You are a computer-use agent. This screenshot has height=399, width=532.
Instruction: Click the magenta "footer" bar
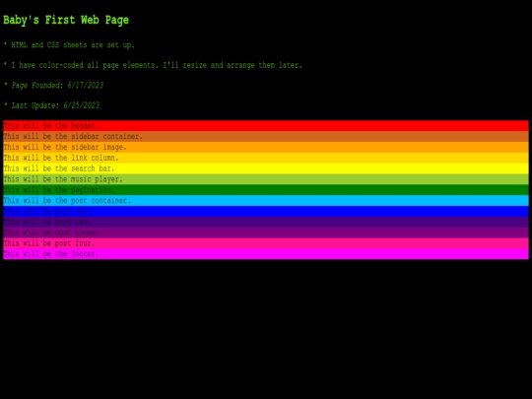266,254
